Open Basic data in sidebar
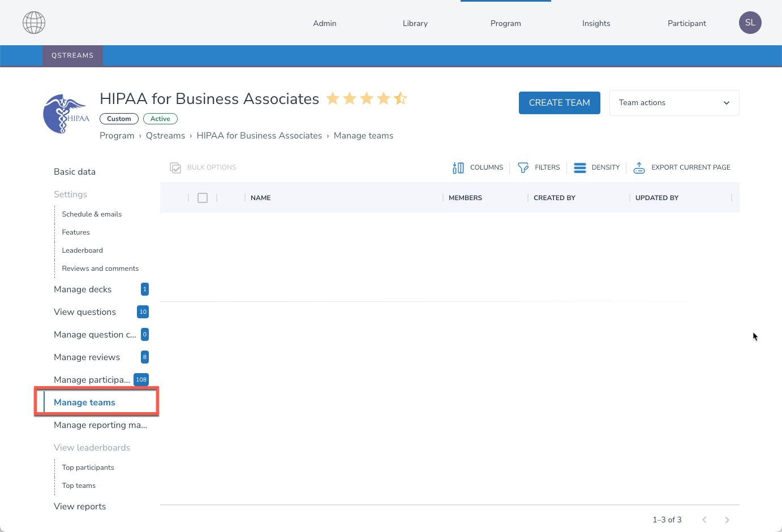The width and height of the screenshot is (782, 532). pyautogui.click(x=75, y=172)
